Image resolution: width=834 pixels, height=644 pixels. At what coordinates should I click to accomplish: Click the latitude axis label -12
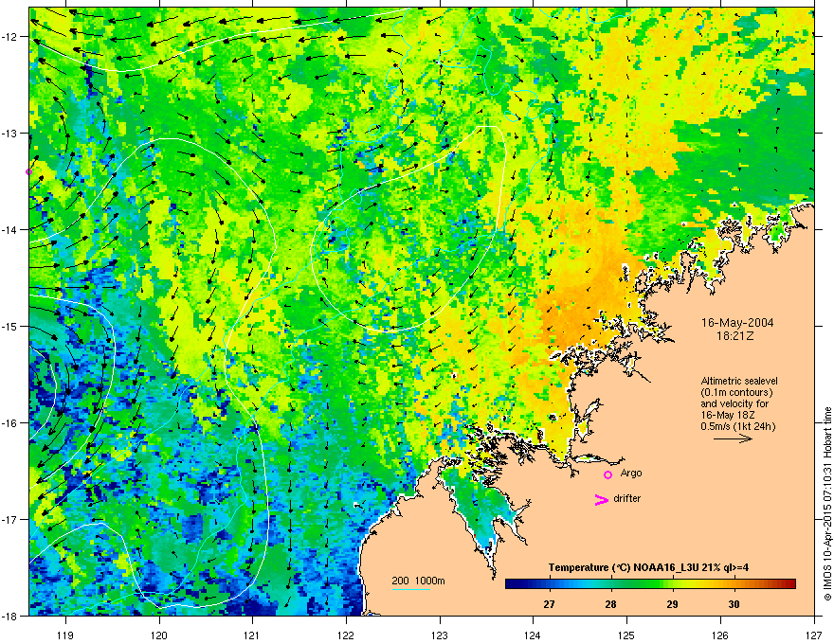pos(10,37)
